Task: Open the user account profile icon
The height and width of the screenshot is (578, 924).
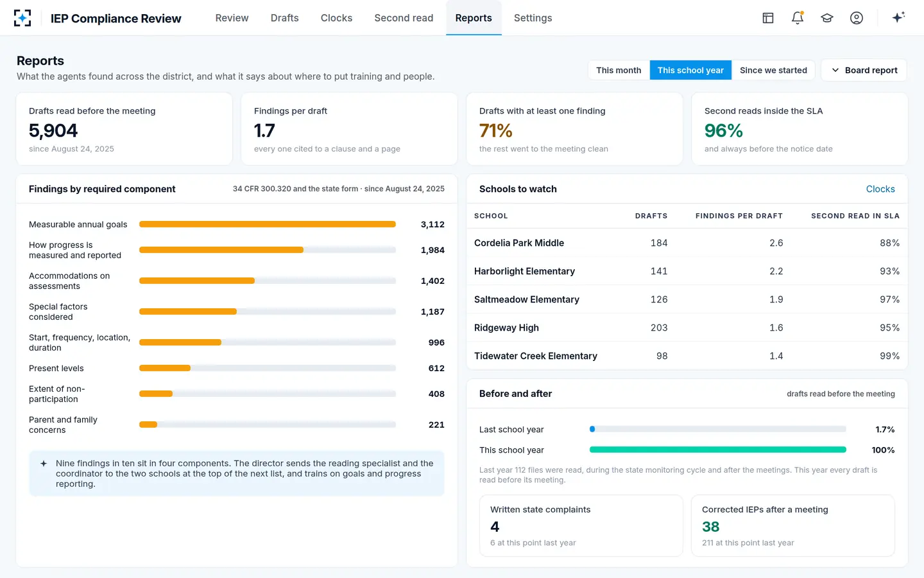Action: 857,18
